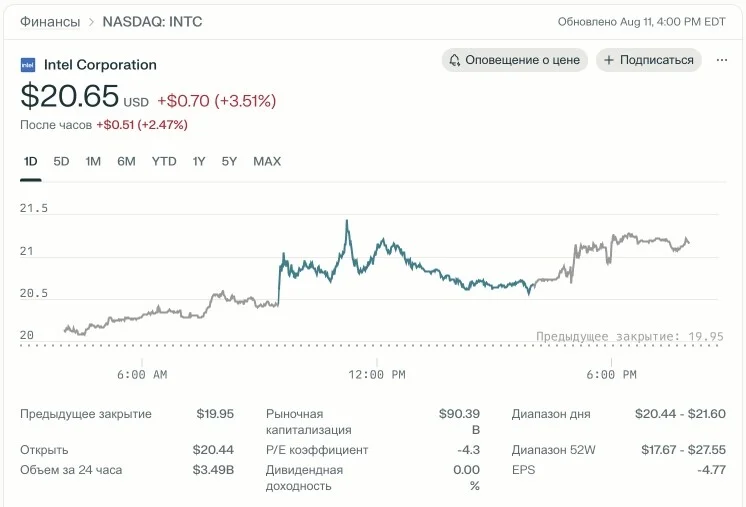The image size is (746, 507).
Task: Switch chart to 1M range
Action: tap(93, 162)
